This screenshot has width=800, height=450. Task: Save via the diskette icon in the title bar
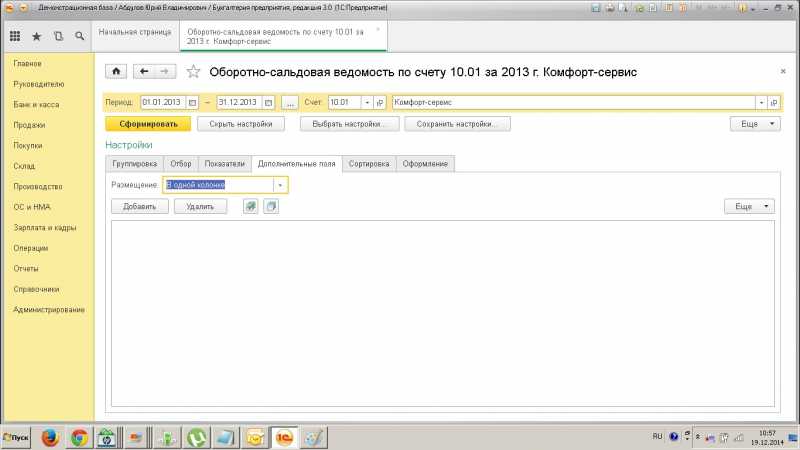pos(595,8)
